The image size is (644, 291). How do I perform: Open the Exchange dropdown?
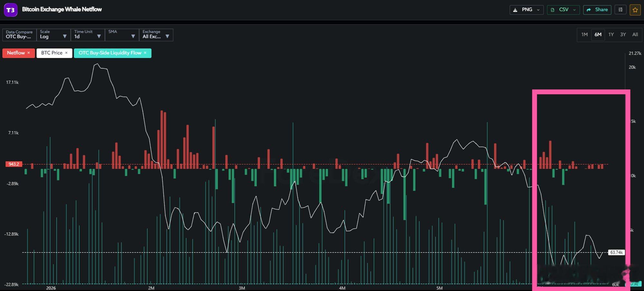156,35
